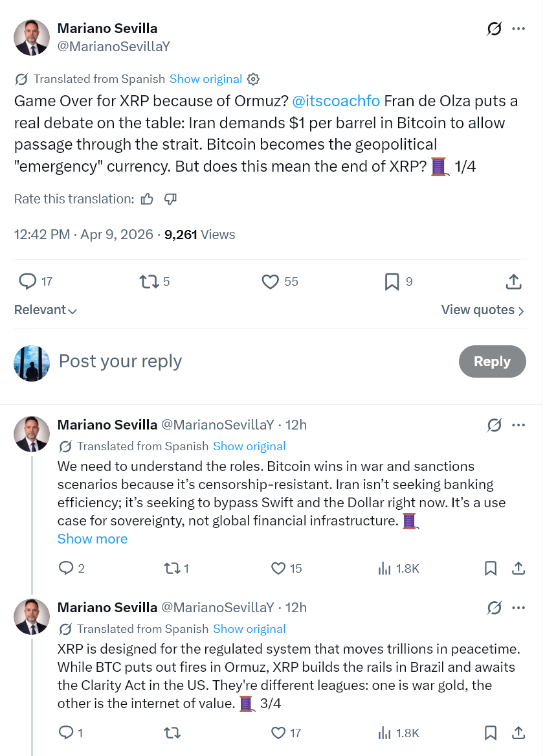Like the main post with 55 likes
This screenshot has width=545, height=756.
click(x=270, y=281)
